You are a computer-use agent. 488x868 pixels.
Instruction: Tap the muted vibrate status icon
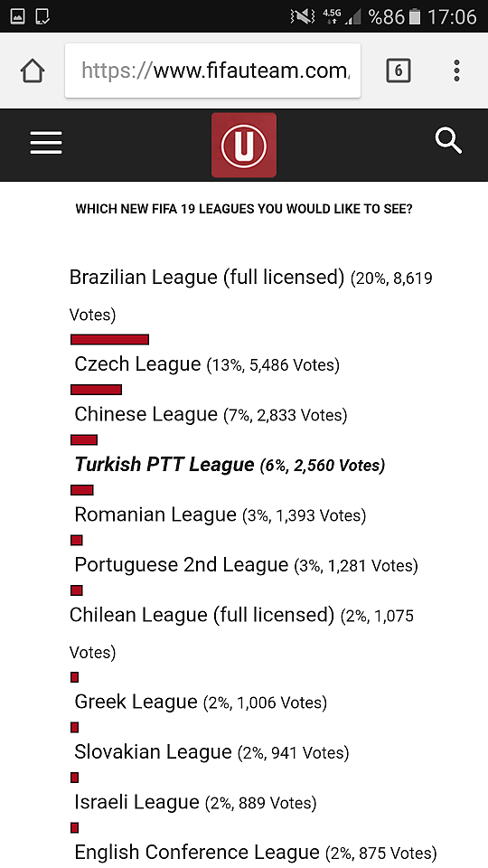(x=302, y=16)
